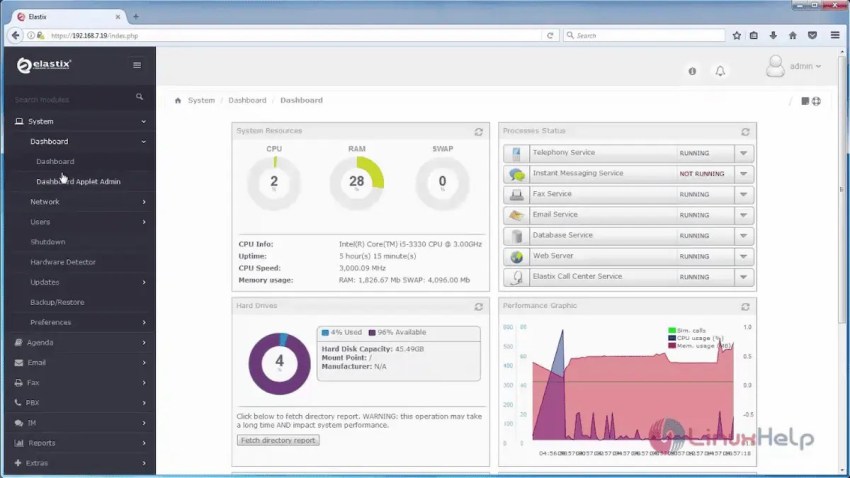Image resolution: width=850 pixels, height=478 pixels.
Task: Open the browser hamburger menu
Action: click(835, 35)
